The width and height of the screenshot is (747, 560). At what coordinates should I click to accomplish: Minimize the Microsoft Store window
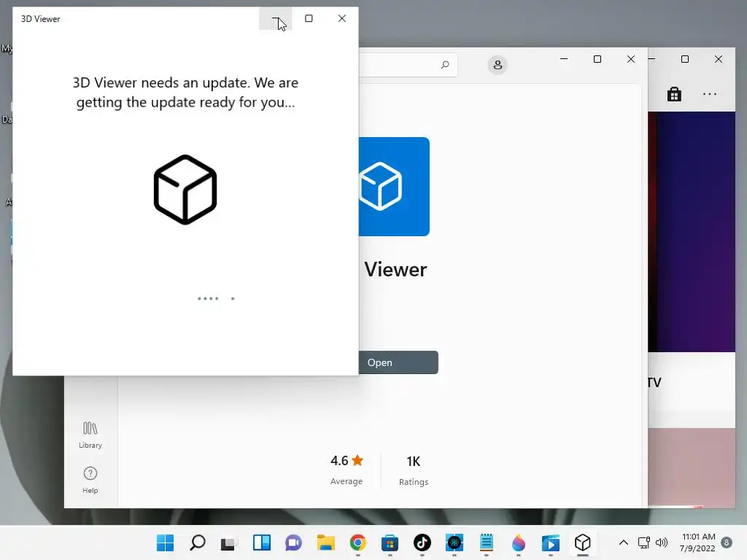pyautogui.click(x=564, y=59)
